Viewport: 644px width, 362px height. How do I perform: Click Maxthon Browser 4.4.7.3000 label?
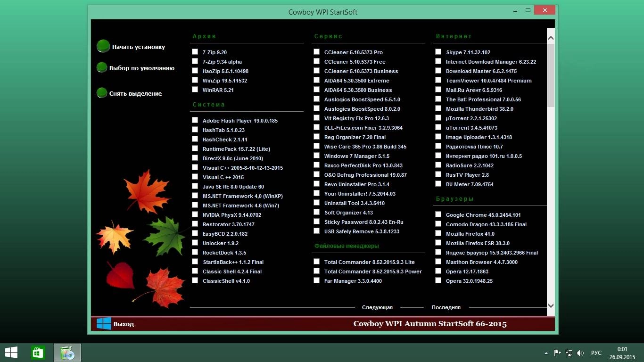tap(481, 262)
